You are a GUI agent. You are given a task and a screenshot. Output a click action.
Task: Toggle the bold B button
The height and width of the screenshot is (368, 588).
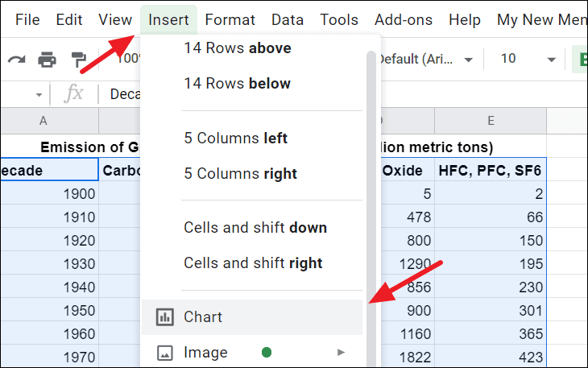pyautogui.click(x=579, y=59)
